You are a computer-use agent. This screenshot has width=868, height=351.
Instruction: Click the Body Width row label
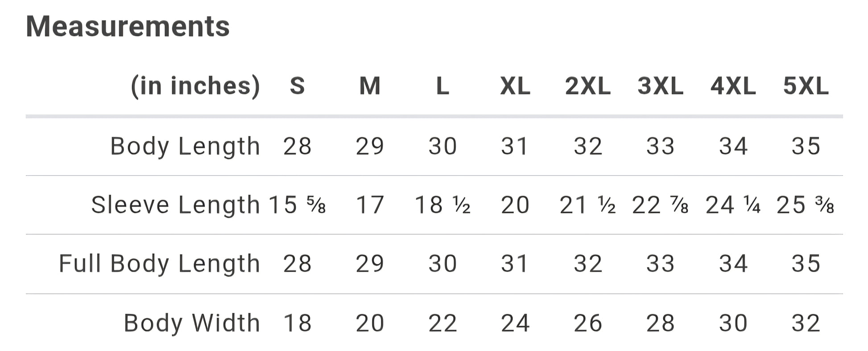click(192, 323)
